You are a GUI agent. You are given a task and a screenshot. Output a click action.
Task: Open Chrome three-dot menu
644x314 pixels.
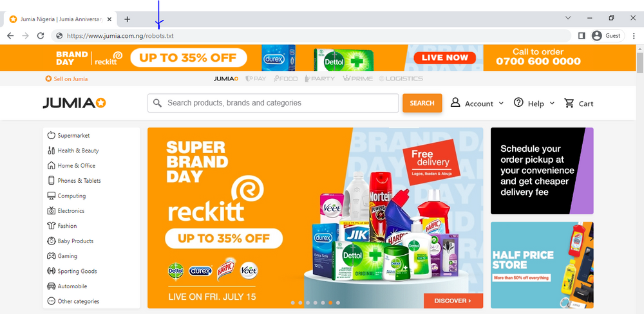click(634, 35)
